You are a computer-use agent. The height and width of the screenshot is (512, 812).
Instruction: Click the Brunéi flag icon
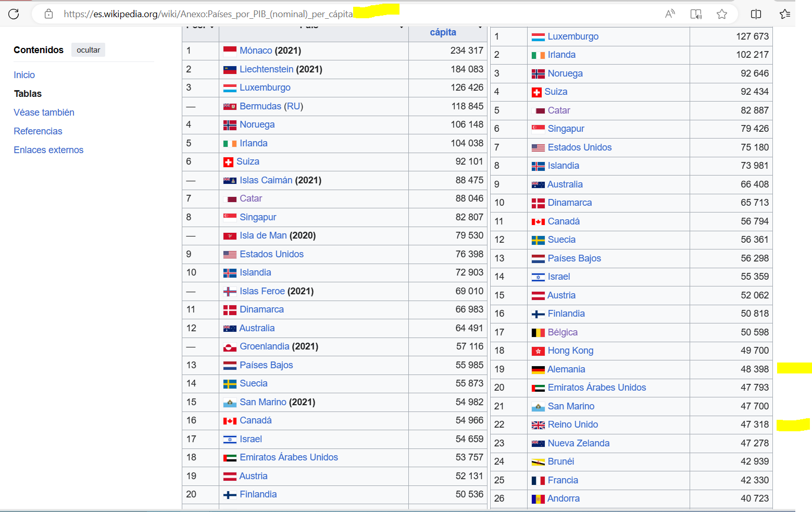tap(538, 462)
